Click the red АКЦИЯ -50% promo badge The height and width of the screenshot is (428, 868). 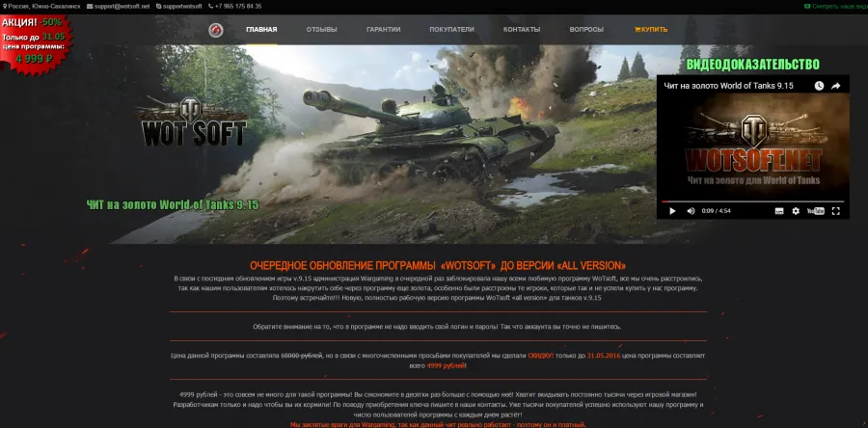pos(36,44)
